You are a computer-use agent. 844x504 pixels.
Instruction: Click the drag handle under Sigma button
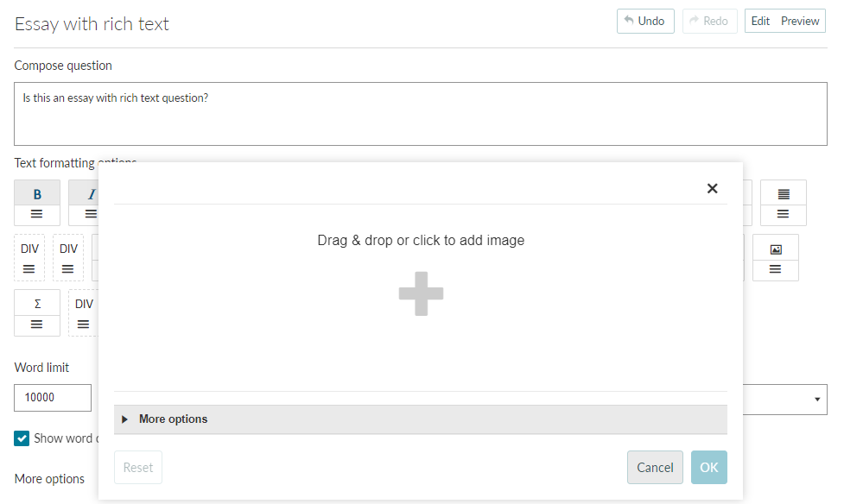(x=36, y=324)
